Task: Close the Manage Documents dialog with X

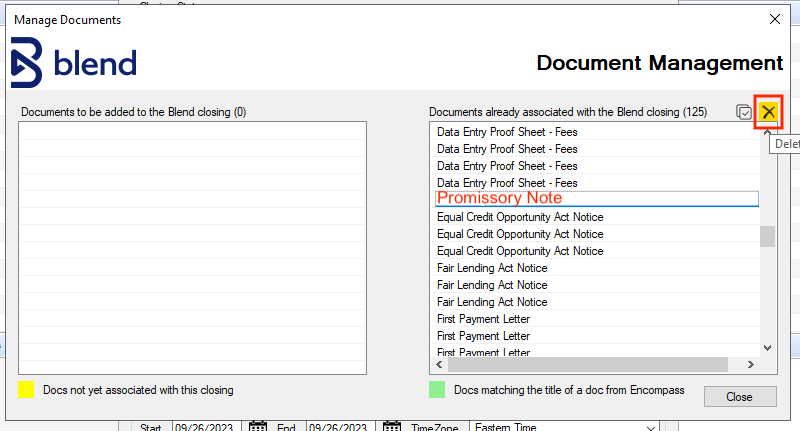Action: (x=774, y=19)
